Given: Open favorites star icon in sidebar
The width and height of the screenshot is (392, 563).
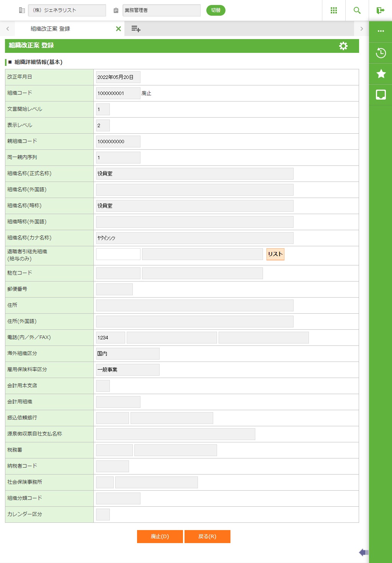Looking at the screenshot, I should (x=381, y=74).
